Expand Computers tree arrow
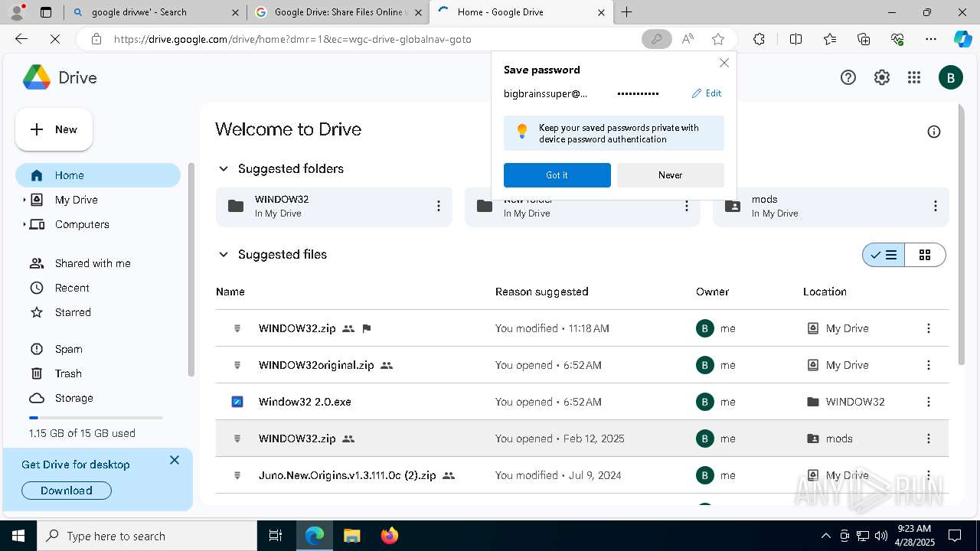 (24, 224)
